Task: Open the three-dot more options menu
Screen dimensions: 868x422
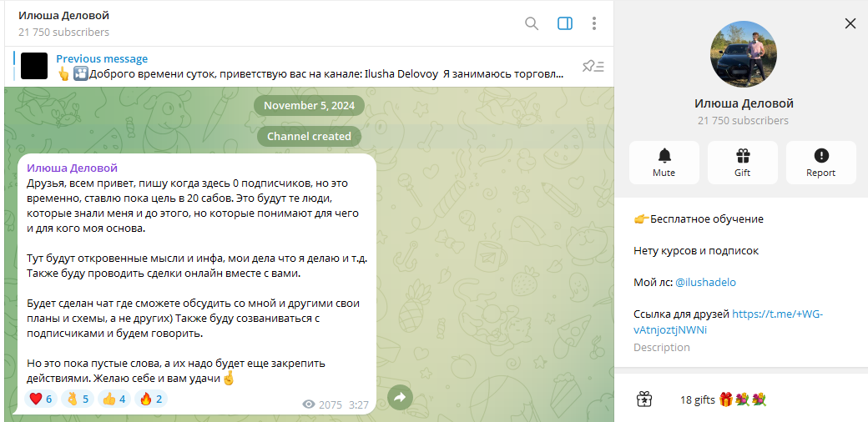Action: point(594,23)
